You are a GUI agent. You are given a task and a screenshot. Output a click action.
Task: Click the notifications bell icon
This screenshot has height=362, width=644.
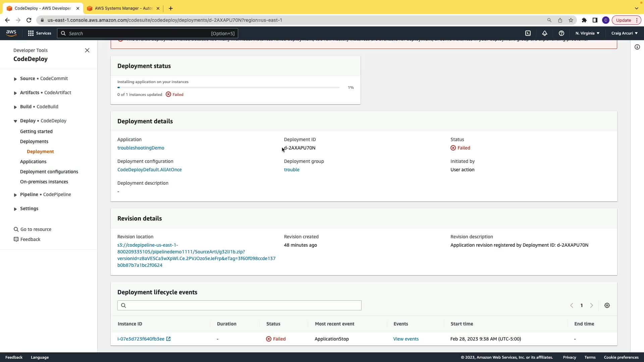coord(545,33)
